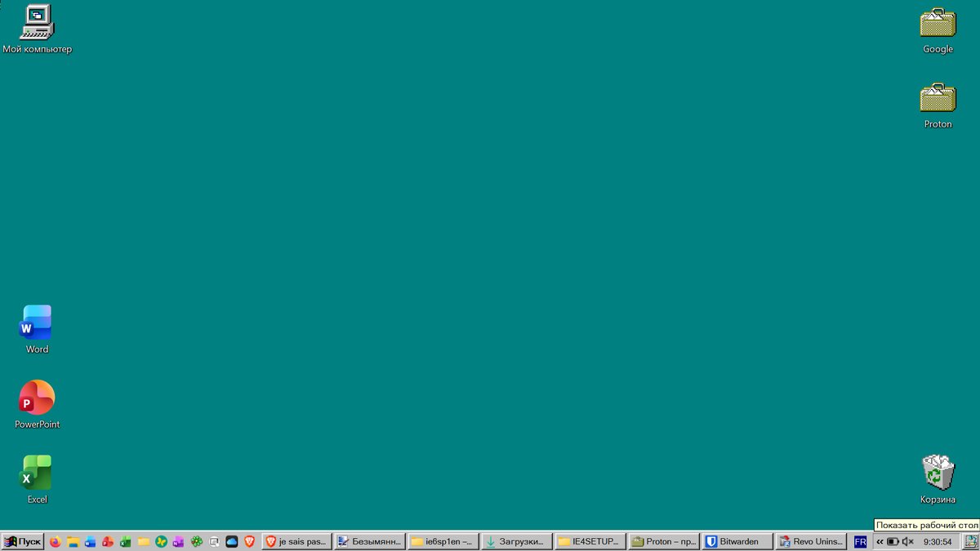980x551 pixels.
Task: Switch to the Brave 'je sais pas' taskbar window
Action: coord(296,541)
